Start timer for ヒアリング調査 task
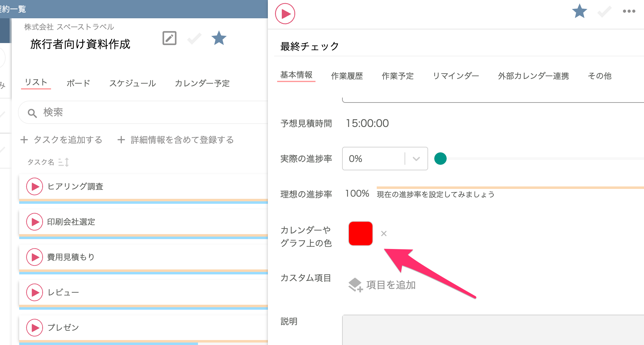Viewport: 644px width, 345px height. [x=34, y=186]
